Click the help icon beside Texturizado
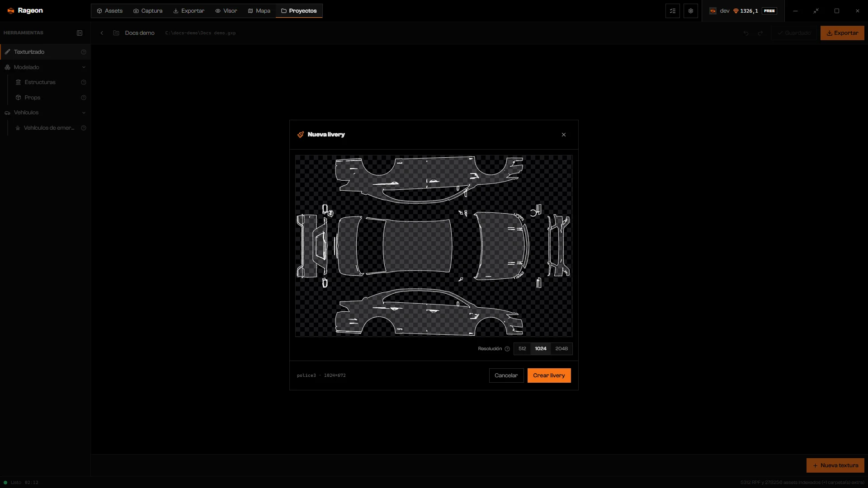Screen dimensions: 868x488 84,52
